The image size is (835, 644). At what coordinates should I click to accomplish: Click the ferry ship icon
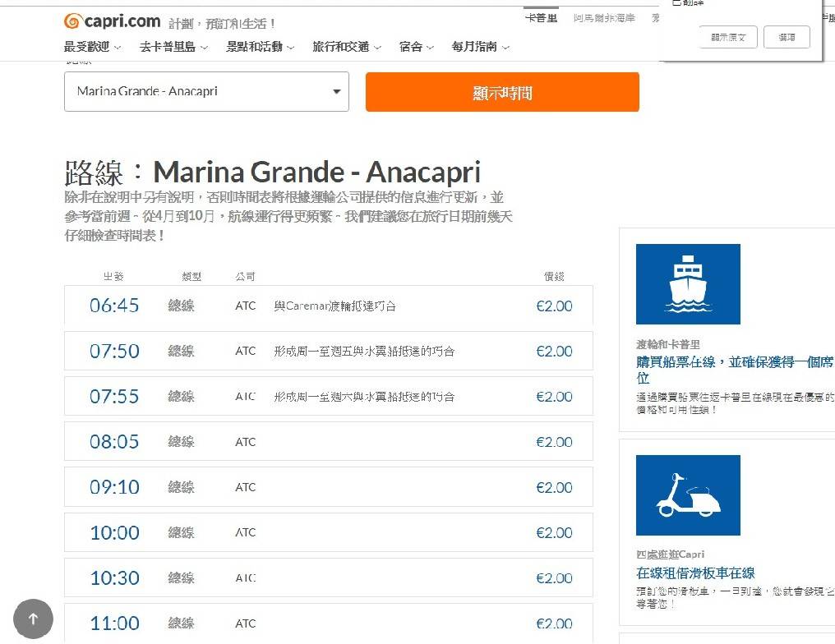pos(688,284)
